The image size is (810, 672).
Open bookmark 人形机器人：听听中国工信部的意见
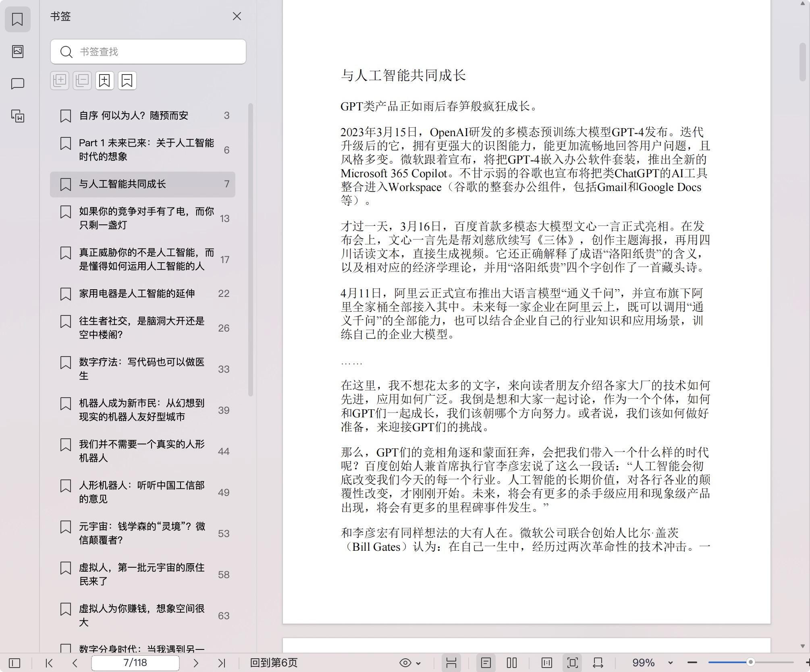pyautogui.click(x=143, y=492)
